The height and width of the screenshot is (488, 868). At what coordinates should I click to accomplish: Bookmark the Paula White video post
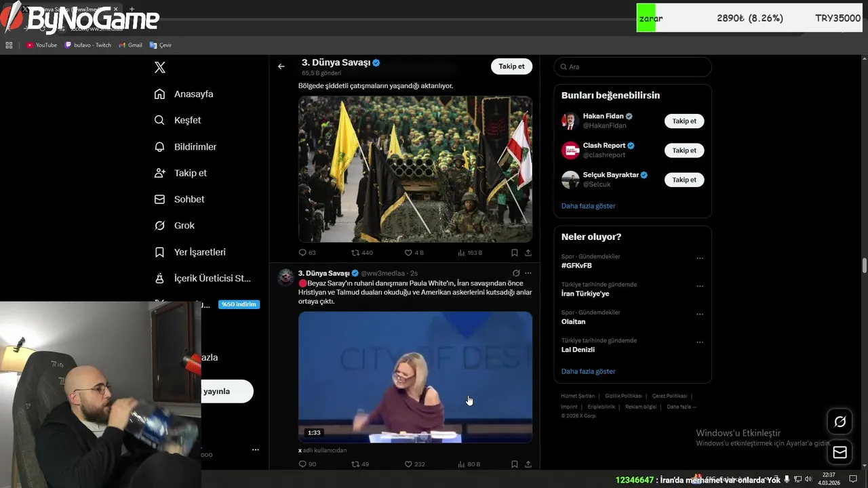click(515, 464)
